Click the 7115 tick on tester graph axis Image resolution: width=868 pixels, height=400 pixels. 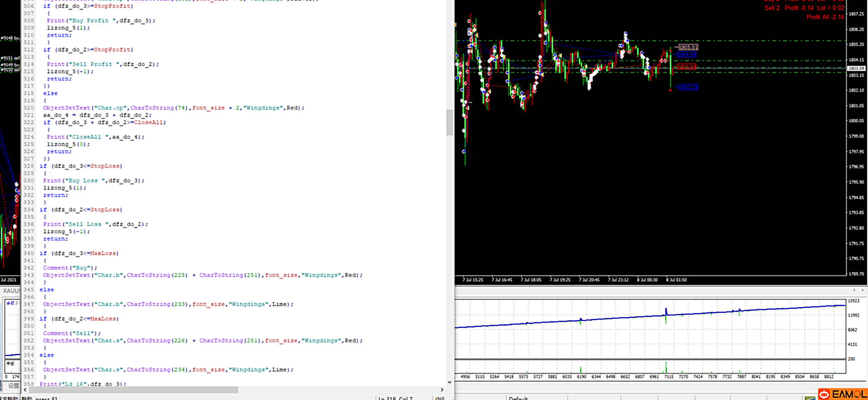668,377
